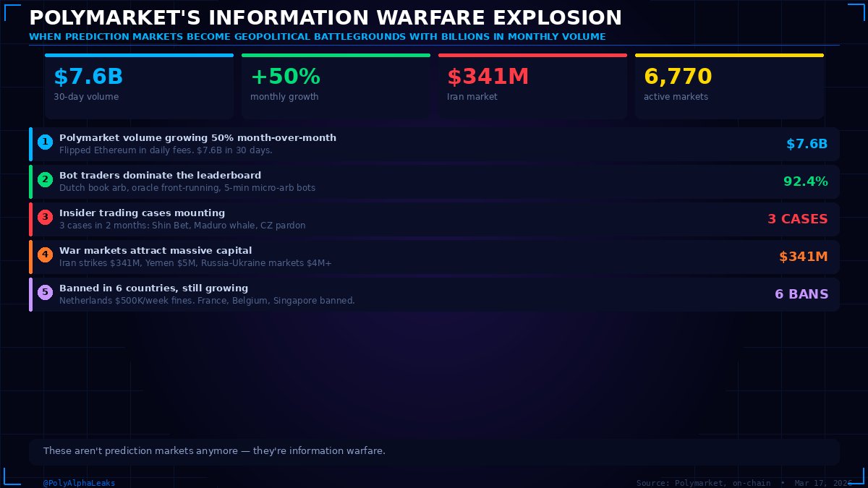Click the numbered badge 1 circle icon
Viewport: 868px width, 488px height.
[x=45, y=142]
